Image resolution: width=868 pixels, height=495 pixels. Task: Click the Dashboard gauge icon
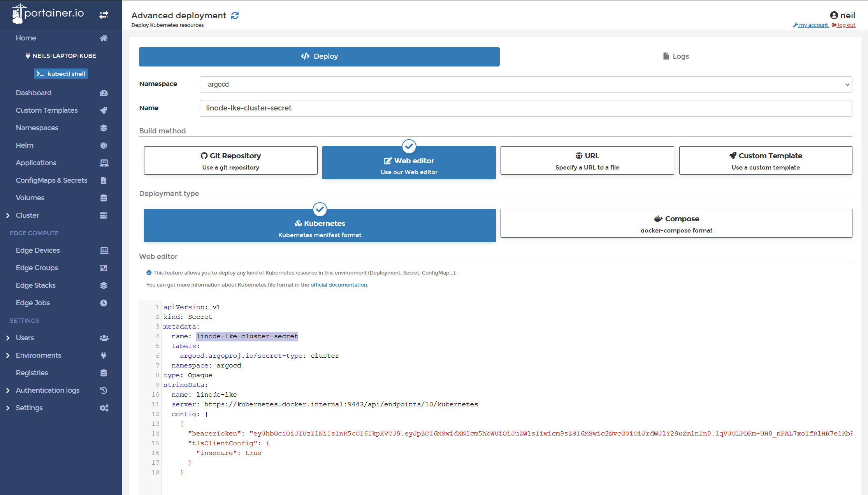[104, 93]
